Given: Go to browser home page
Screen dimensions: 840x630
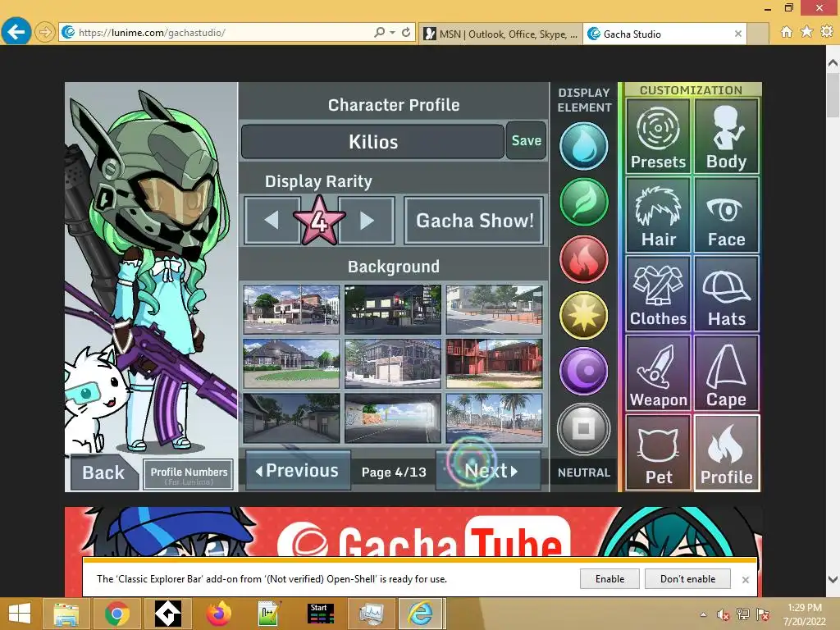Looking at the screenshot, I should [x=786, y=32].
